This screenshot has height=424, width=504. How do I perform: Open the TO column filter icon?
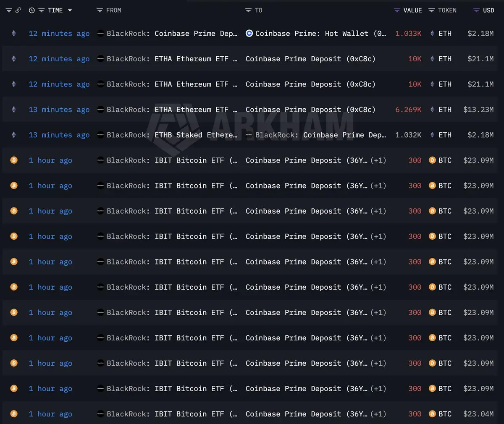point(248,10)
